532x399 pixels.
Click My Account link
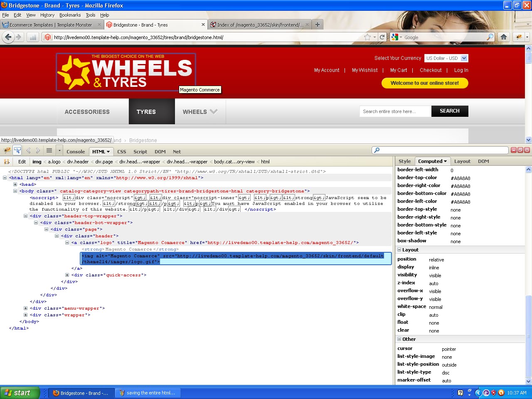point(327,70)
